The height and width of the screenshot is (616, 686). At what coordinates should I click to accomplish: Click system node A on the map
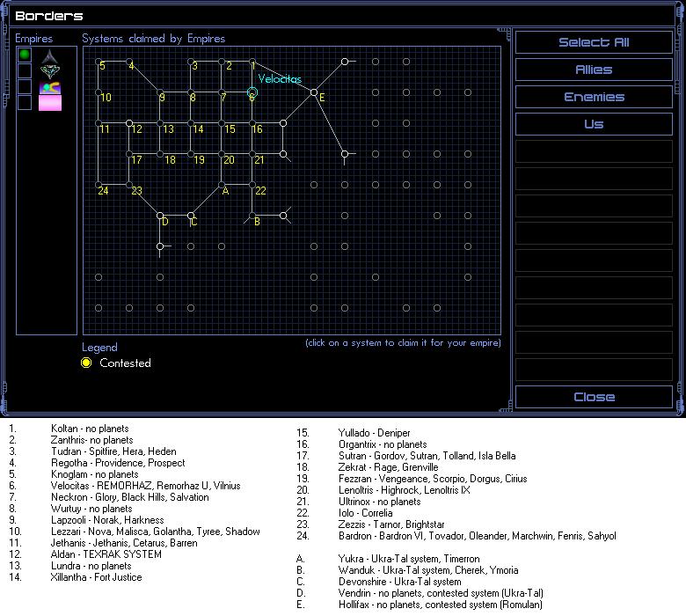(x=222, y=185)
